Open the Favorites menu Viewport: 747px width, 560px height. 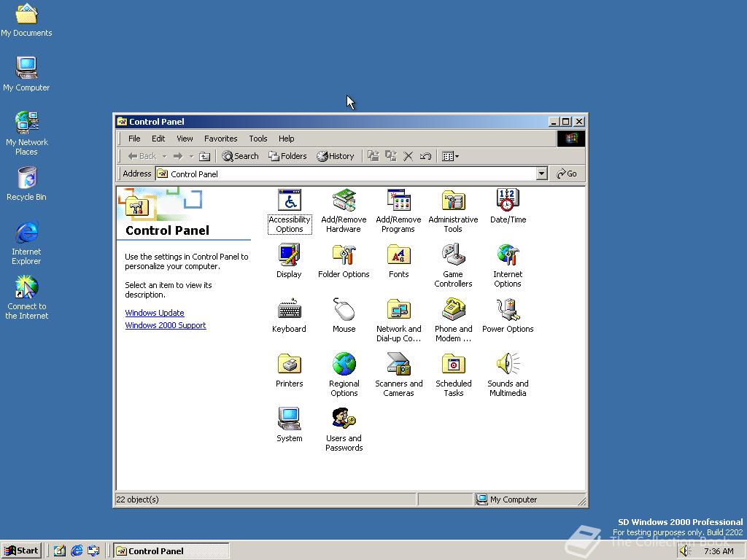click(x=220, y=139)
